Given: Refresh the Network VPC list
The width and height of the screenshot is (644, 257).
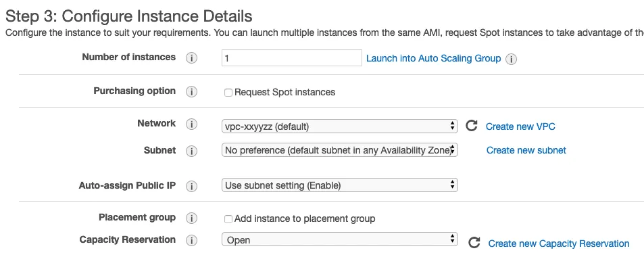Looking at the screenshot, I should [472, 126].
